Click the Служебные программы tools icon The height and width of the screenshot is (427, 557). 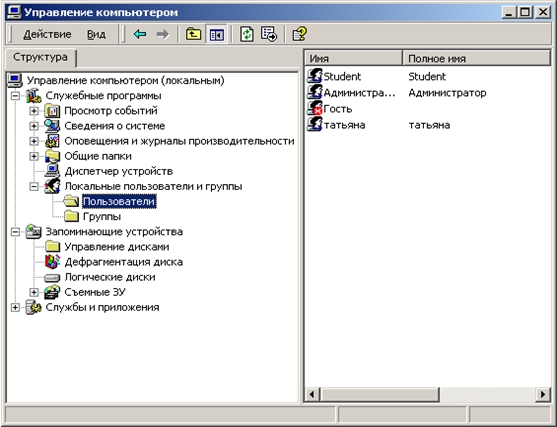[34, 96]
